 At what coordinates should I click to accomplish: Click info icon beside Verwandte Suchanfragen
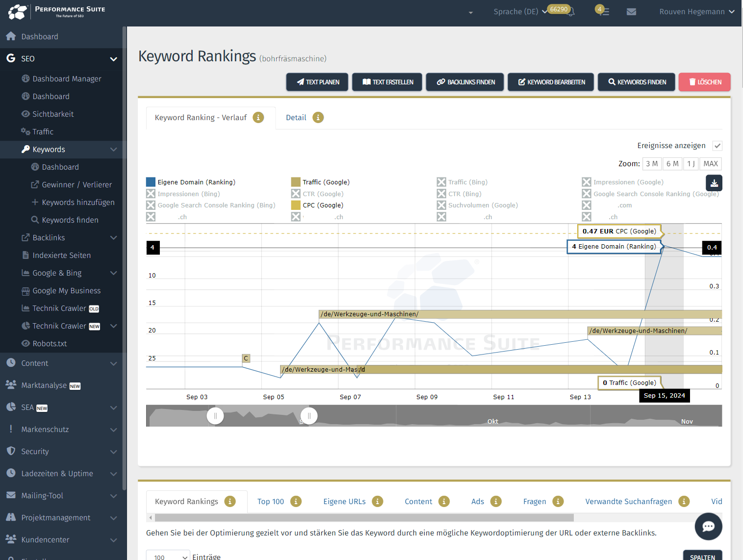pyautogui.click(x=684, y=501)
